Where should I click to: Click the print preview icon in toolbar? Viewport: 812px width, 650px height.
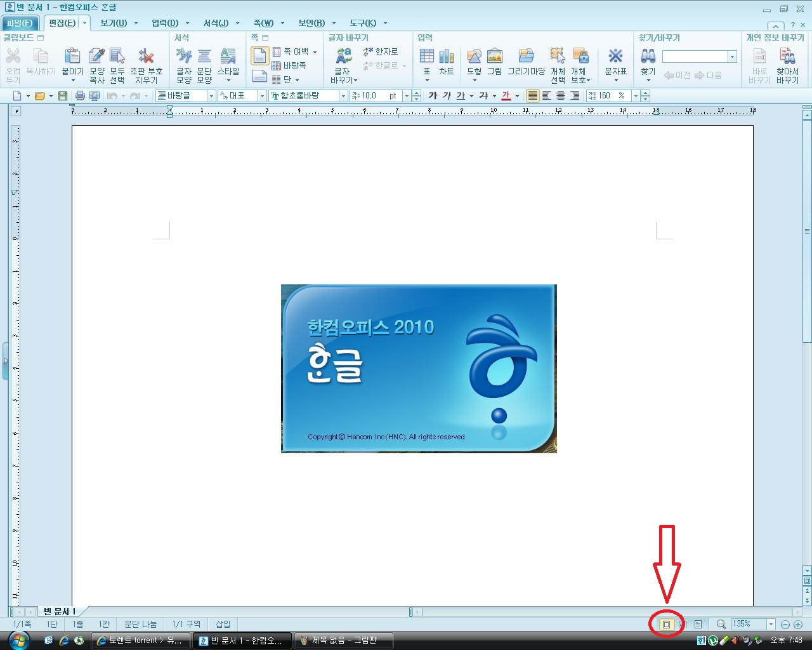[x=95, y=96]
